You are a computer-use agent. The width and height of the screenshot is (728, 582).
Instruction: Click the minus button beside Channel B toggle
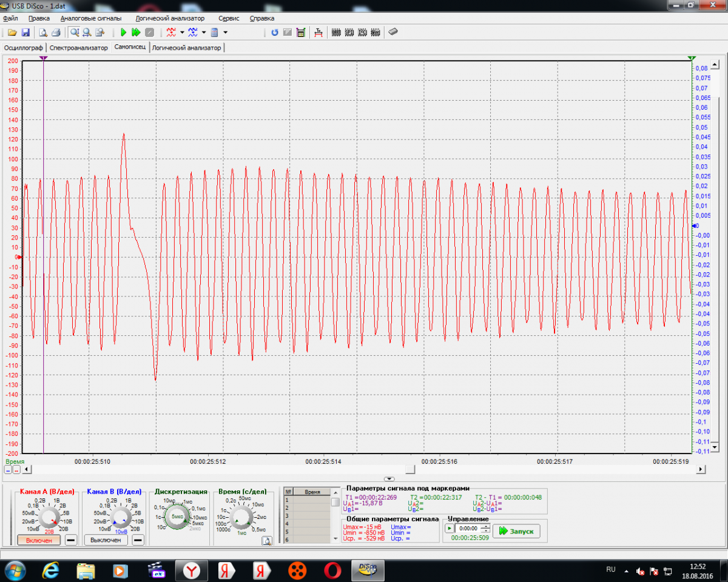point(138,540)
